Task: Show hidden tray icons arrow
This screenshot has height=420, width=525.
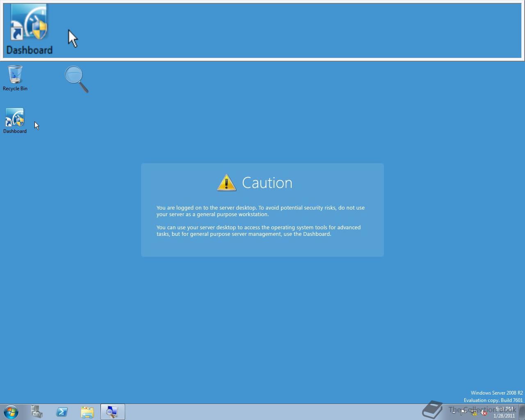Action: [x=454, y=412]
